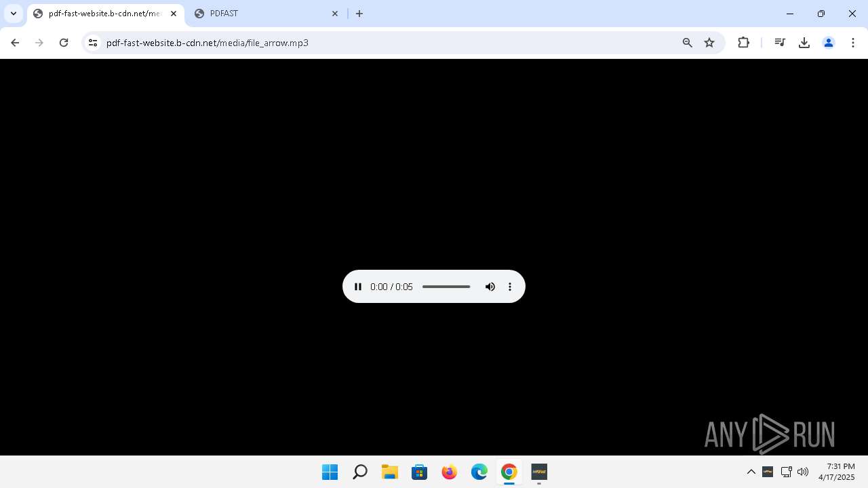The width and height of the screenshot is (868, 488).
Task: Select Chrome in the taskbar
Action: click(509, 472)
